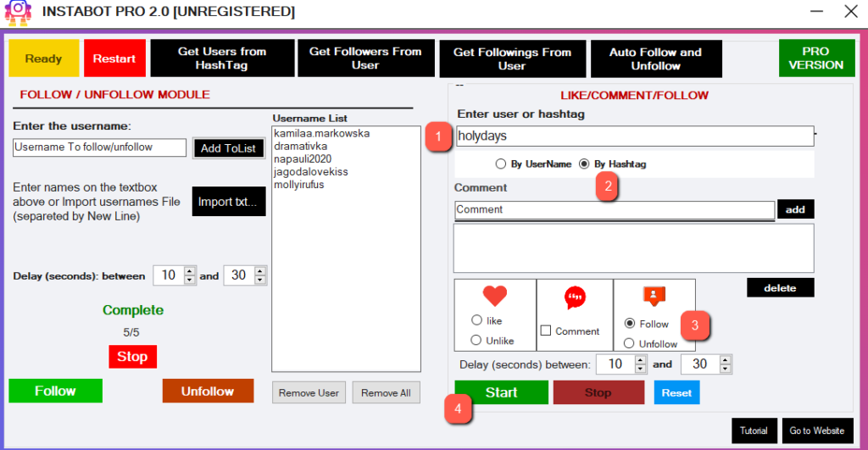
Task: Enable the Comment checkbox
Action: (547, 331)
